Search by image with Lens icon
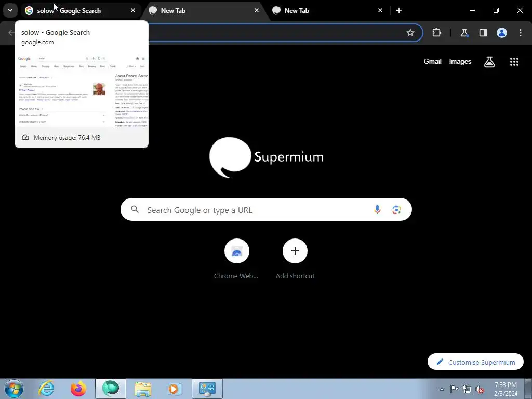Viewport: 532px width, 399px height. point(396,210)
